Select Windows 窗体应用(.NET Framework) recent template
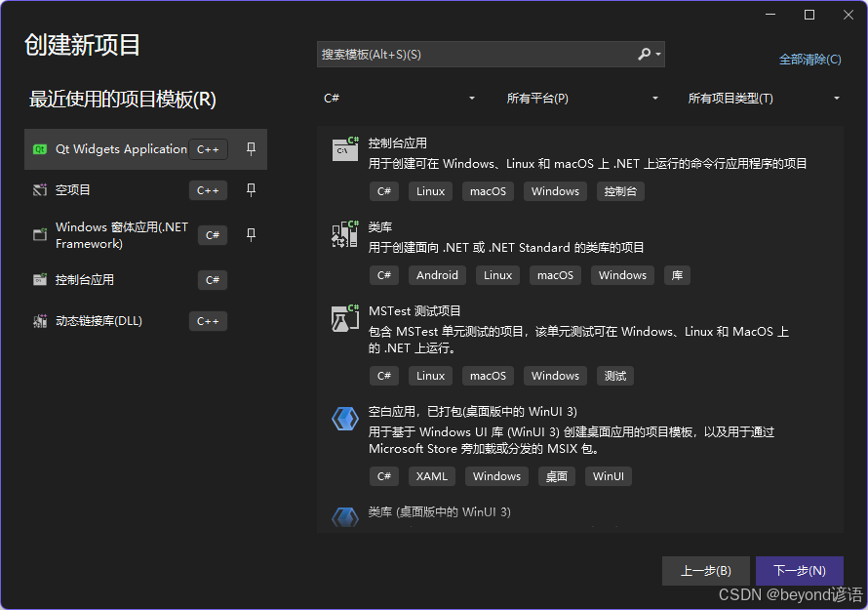868x610 pixels. coord(145,235)
